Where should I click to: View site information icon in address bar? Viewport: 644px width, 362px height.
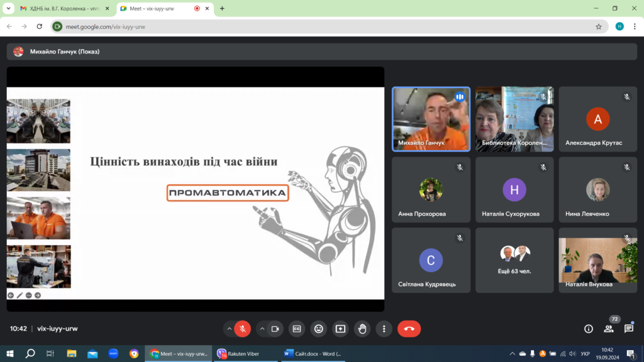tap(57, 26)
